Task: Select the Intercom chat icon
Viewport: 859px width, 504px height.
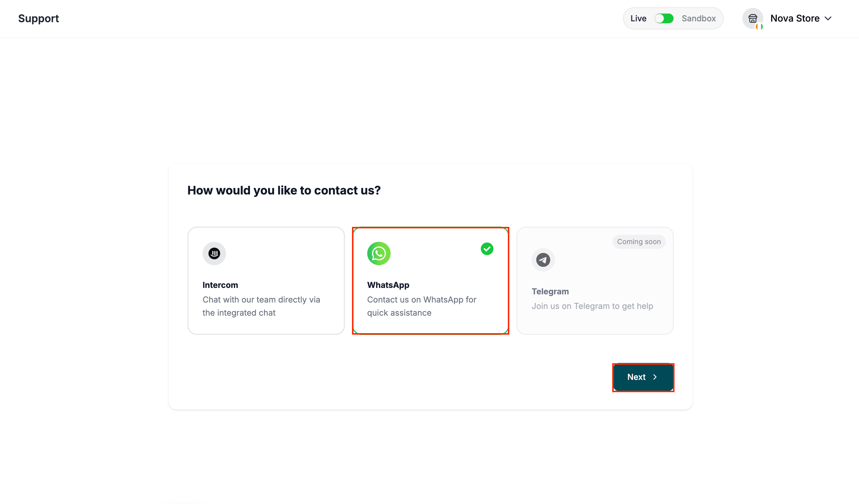Action: (x=214, y=253)
